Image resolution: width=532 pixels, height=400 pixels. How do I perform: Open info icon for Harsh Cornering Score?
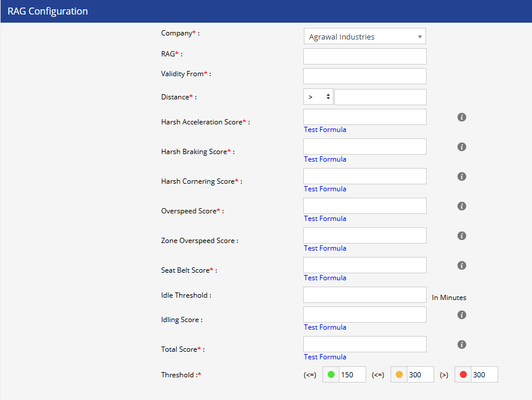[462, 177]
